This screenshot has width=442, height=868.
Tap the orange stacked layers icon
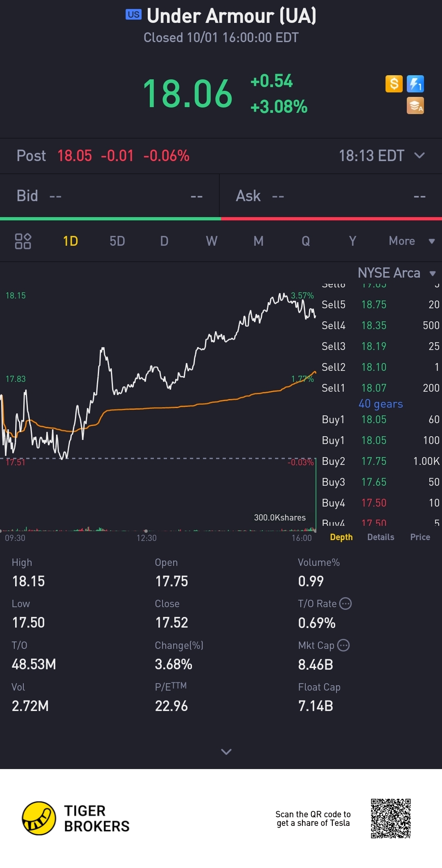[x=415, y=105]
